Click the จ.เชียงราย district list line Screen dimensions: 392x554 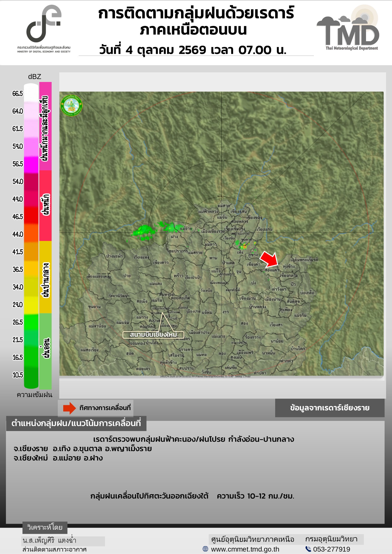point(83,449)
